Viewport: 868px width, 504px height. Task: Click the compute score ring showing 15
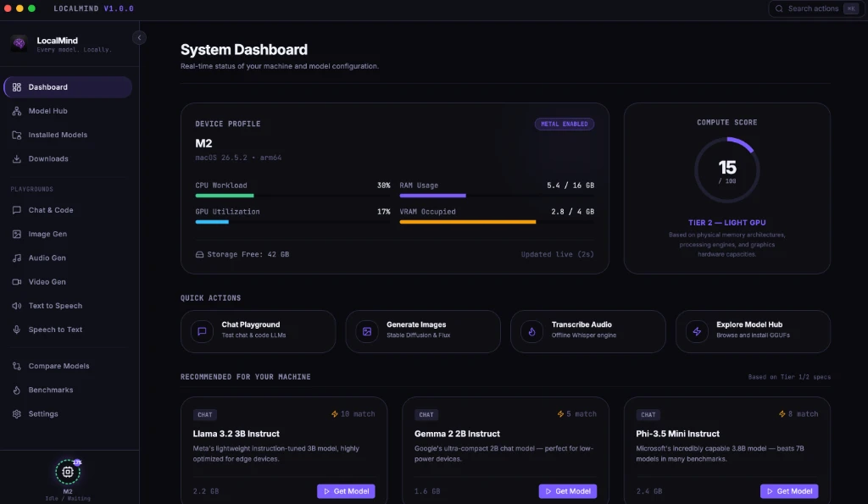[x=726, y=170]
